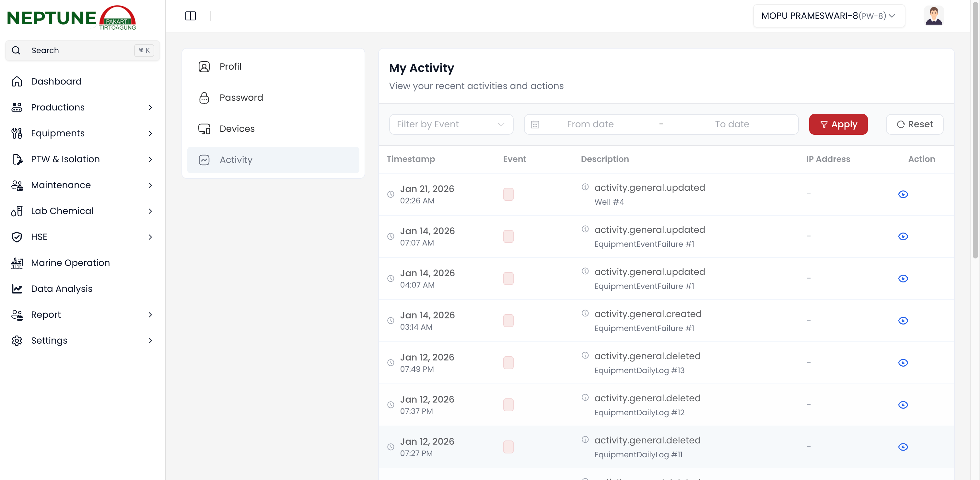The height and width of the screenshot is (480, 980).
Task: Open Marine Operation from the sidebar
Action: (x=70, y=263)
